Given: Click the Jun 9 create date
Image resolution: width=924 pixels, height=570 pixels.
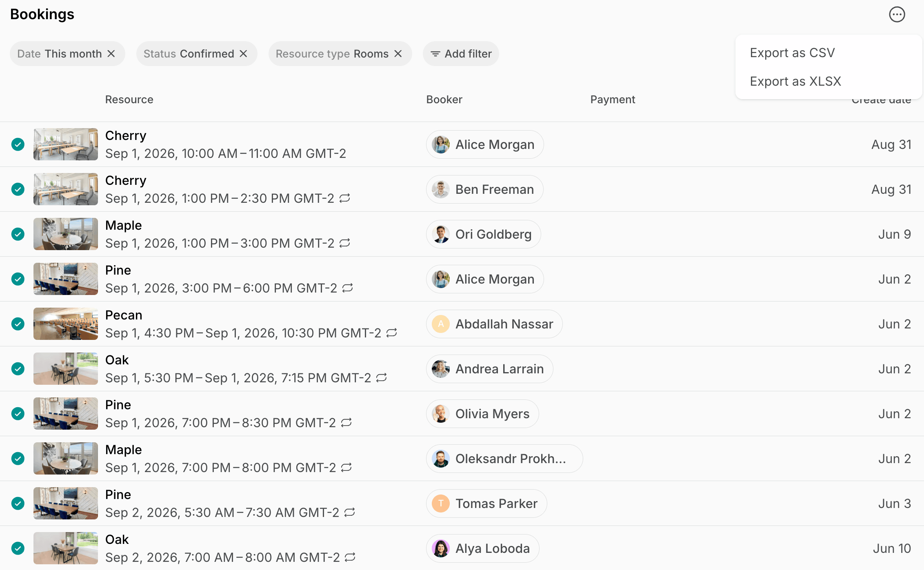Looking at the screenshot, I should pos(895,234).
